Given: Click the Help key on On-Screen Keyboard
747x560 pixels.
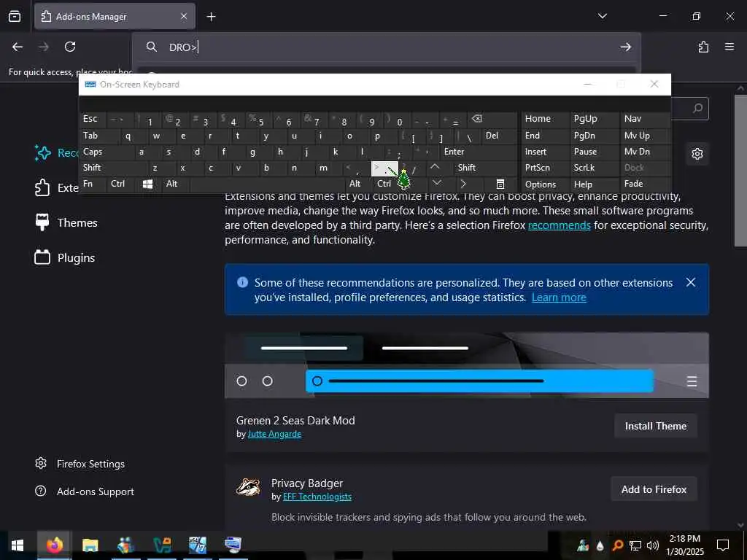Looking at the screenshot, I should (x=594, y=184).
